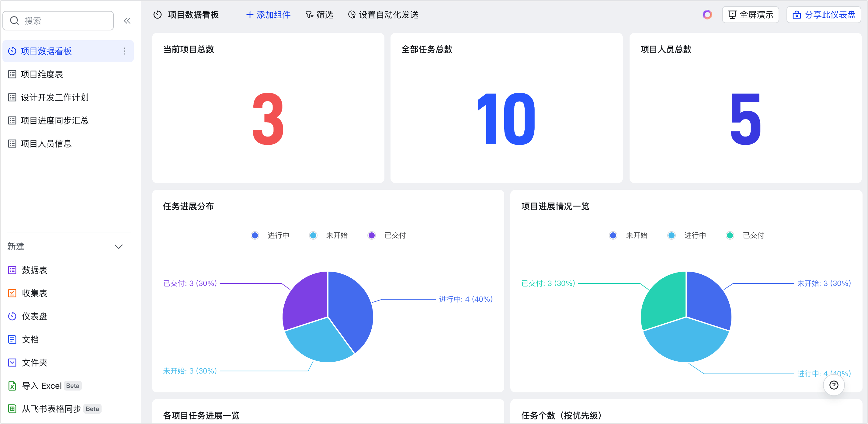This screenshot has height=424, width=868.
Task: Start 全屏演示 presentation
Action: (x=750, y=15)
